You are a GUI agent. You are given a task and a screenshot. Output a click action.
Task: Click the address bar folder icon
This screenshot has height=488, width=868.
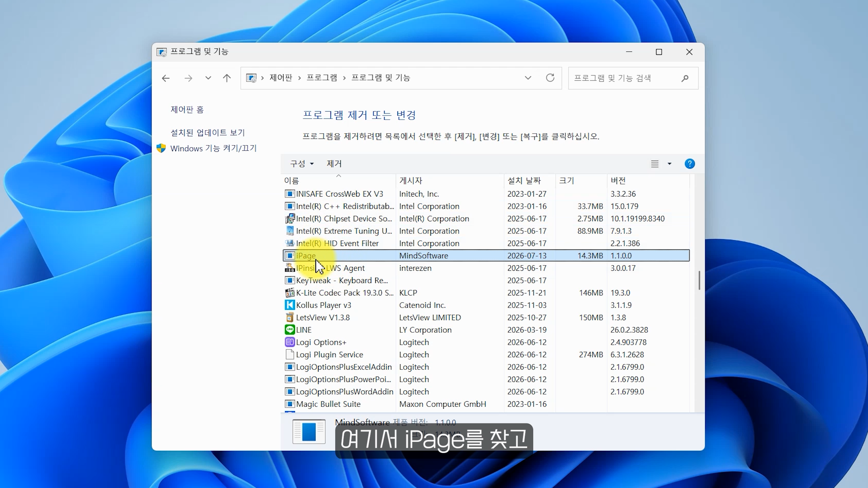tap(251, 78)
